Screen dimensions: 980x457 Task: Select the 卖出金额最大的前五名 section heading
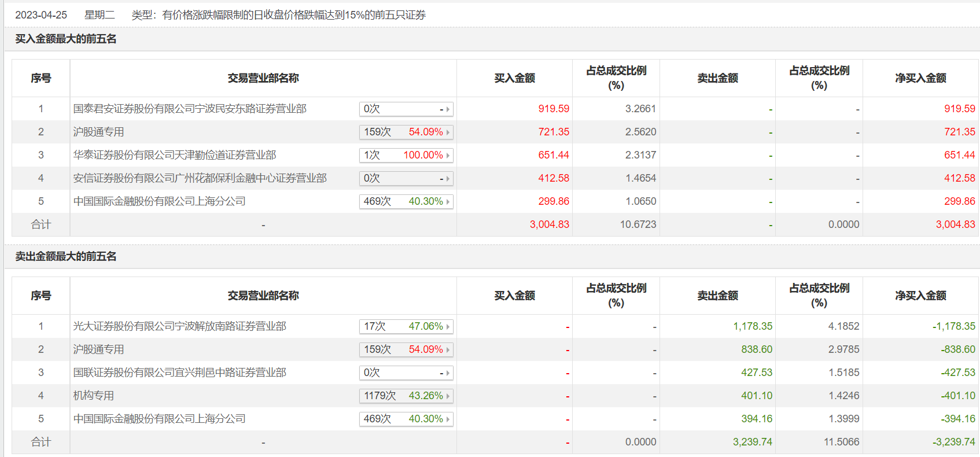tap(66, 256)
